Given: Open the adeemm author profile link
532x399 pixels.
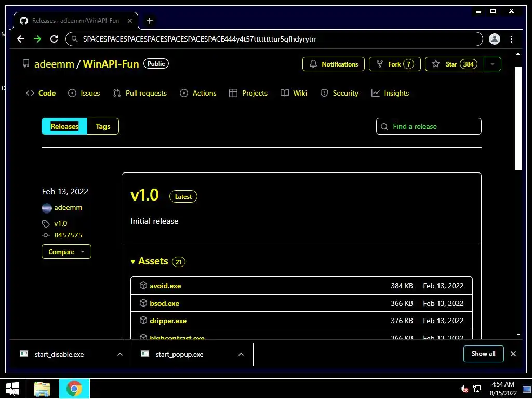Looking at the screenshot, I should coord(68,207).
